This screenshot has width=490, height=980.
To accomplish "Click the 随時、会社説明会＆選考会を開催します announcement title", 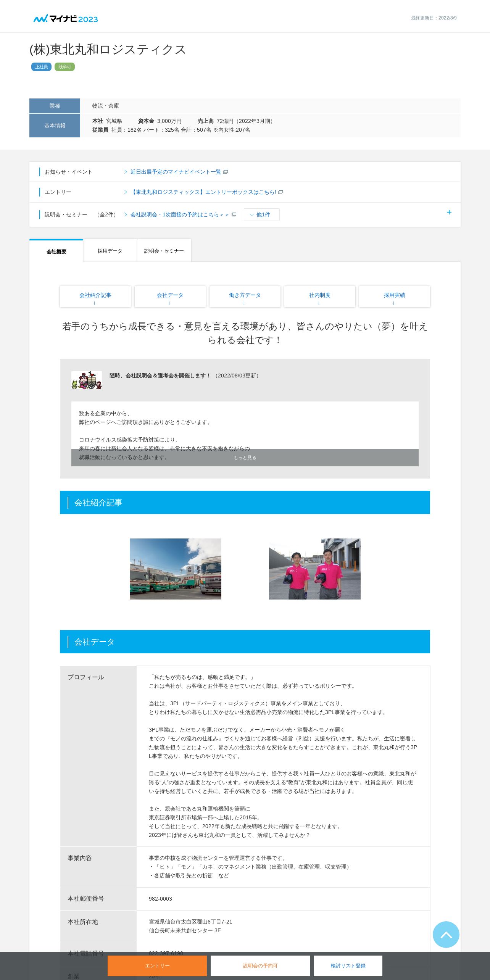I will [x=160, y=376].
